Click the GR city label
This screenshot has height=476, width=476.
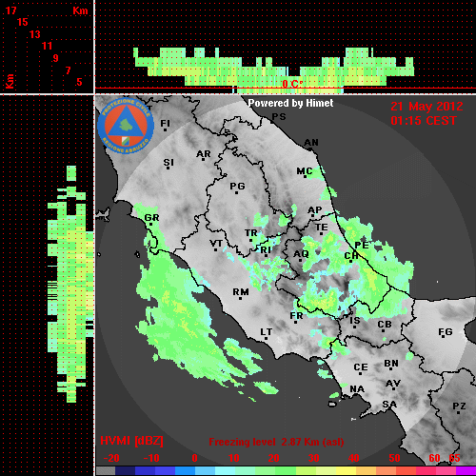[x=151, y=218]
